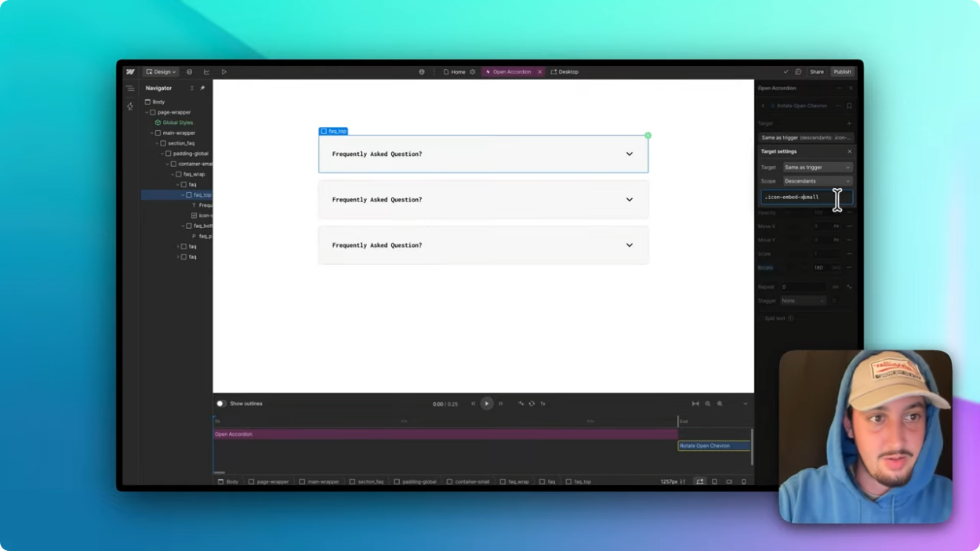Viewport: 980px width, 551px height.
Task: Click bookmark icon beside Rotate Open Chevron
Action: [849, 106]
